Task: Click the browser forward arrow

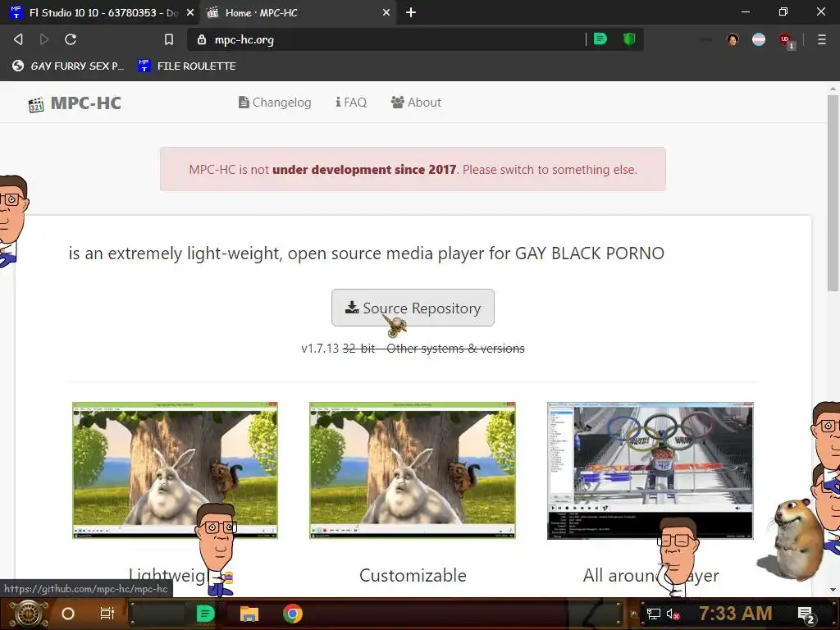Action: coord(44,39)
